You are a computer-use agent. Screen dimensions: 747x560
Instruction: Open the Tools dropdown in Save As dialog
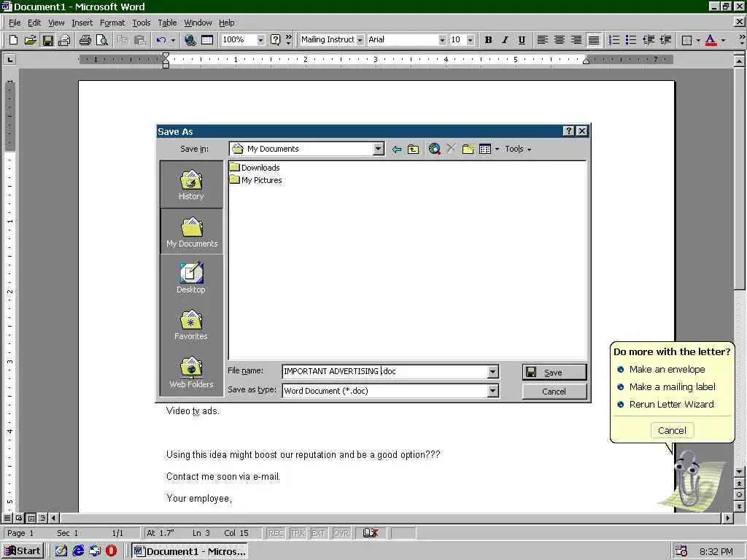pos(518,149)
